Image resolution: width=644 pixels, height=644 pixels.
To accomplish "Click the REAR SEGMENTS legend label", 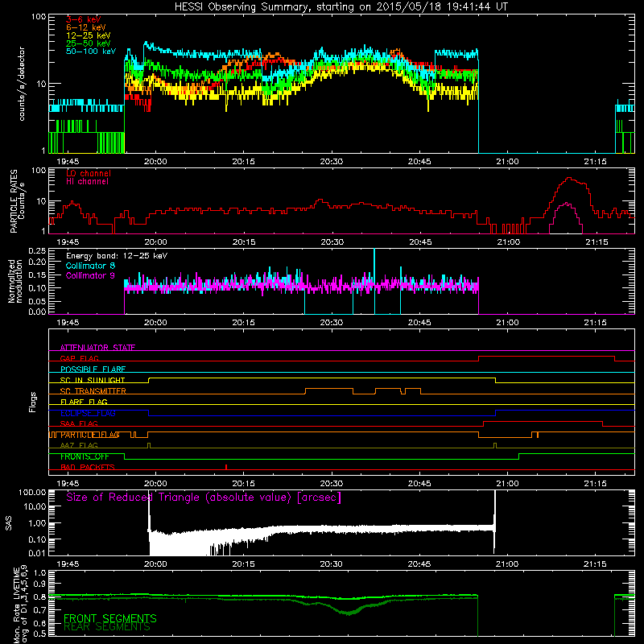I will coord(107,627).
